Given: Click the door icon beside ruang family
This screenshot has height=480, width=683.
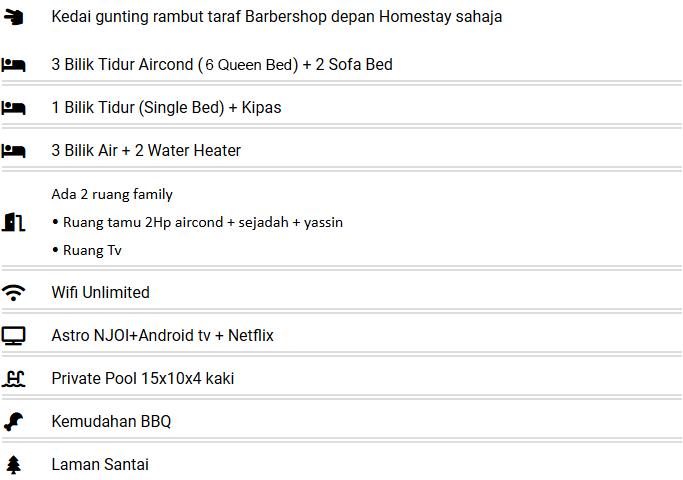Looking at the screenshot, I should click(x=13, y=221).
